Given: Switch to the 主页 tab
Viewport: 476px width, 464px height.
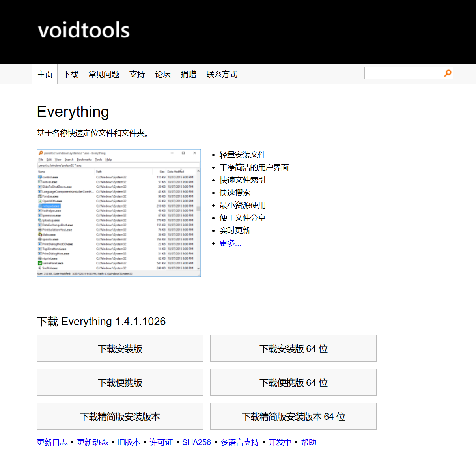Looking at the screenshot, I should click(x=45, y=74).
